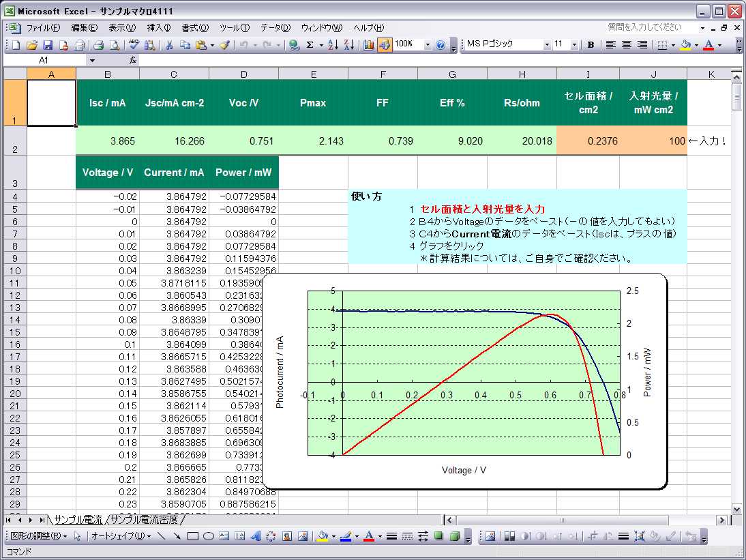The width and height of the screenshot is (746, 560).
Task: Select the cell area value 0.2376
Action: [588, 141]
